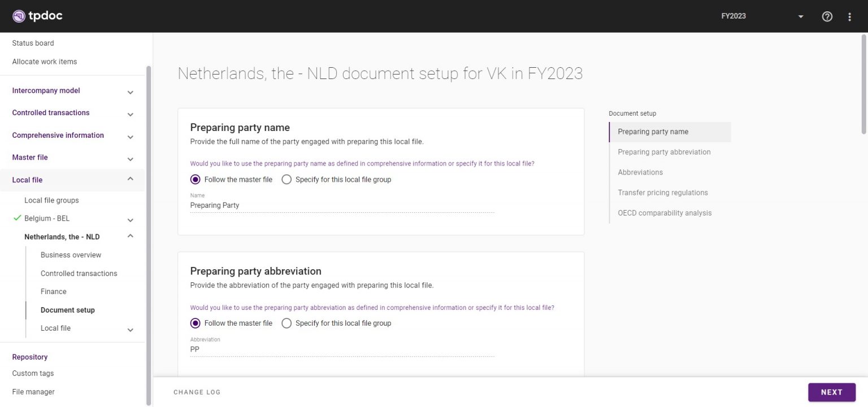
Task: Choose Follow the master file for abbreviation
Action: (195, 323)
